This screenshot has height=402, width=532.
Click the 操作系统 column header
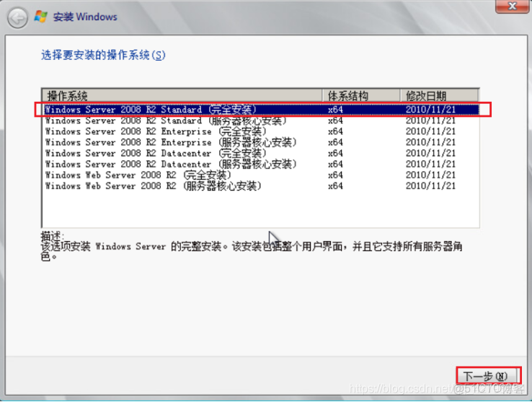pyautogui.click(x=182, y=96)
